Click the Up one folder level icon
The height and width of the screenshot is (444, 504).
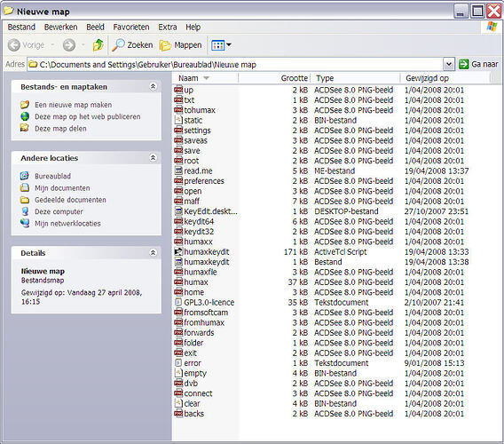click(x=98, y=45)
